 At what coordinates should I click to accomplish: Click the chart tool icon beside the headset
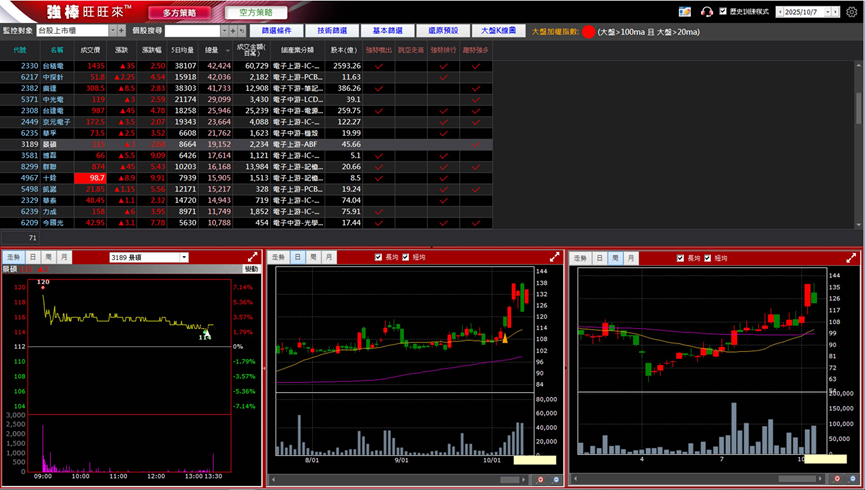coord(684,12)
